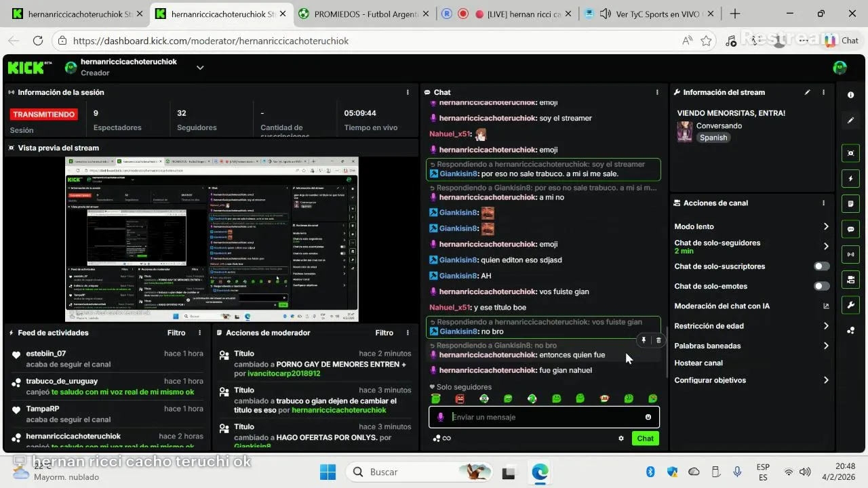
Task: Open Microsoft Edge from taskbar
Action: click(x=540, y=472)
